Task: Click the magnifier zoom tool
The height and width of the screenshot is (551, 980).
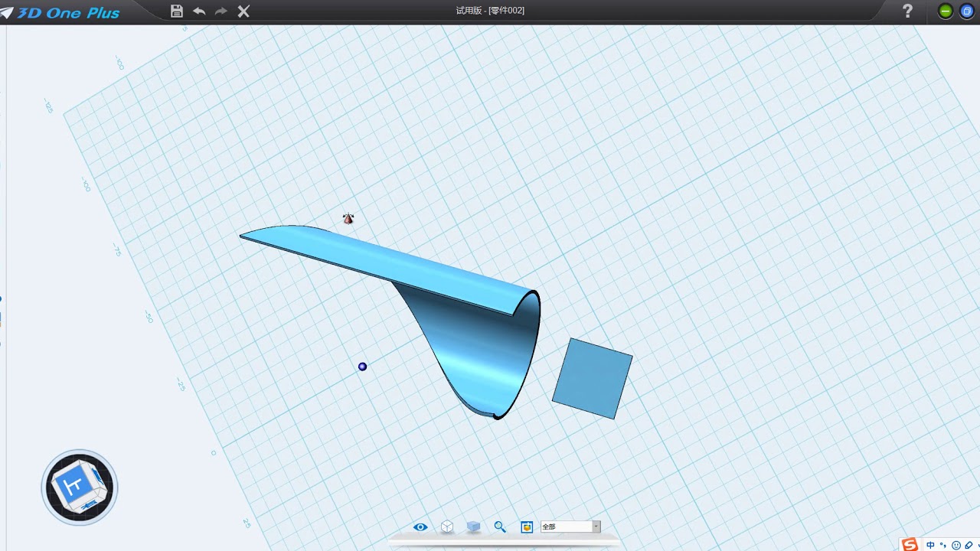Action: 500,527
